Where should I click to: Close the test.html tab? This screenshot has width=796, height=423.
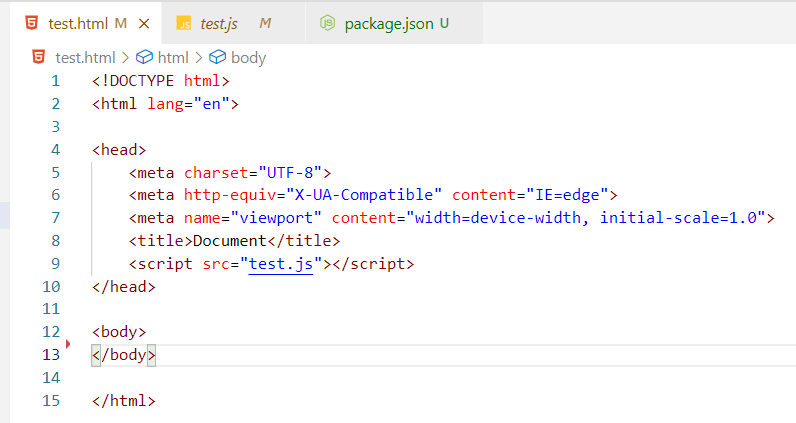144,23
